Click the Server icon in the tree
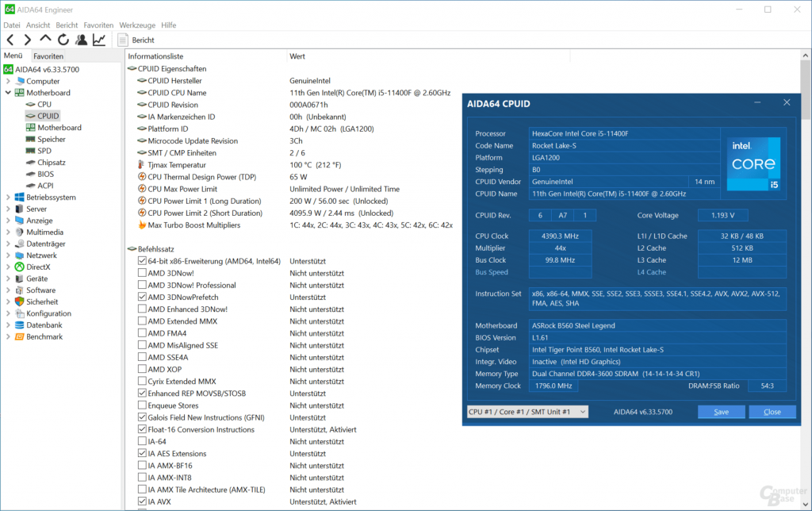Image resolution: width=812 pixels, height=511 pixels. click(x=20, y=209)
